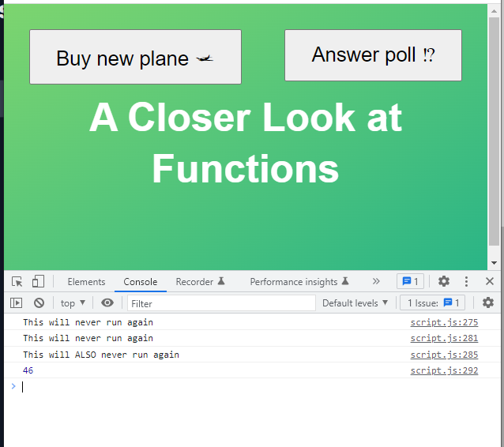Open the script.js:292 source link
Viewport: 504px width, 447px height.
[444, 370]
